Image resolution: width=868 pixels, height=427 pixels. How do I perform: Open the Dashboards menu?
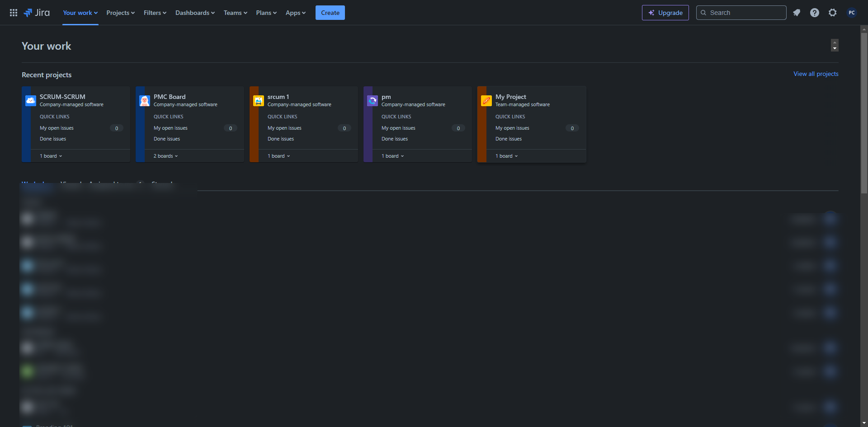click(195, 13)
